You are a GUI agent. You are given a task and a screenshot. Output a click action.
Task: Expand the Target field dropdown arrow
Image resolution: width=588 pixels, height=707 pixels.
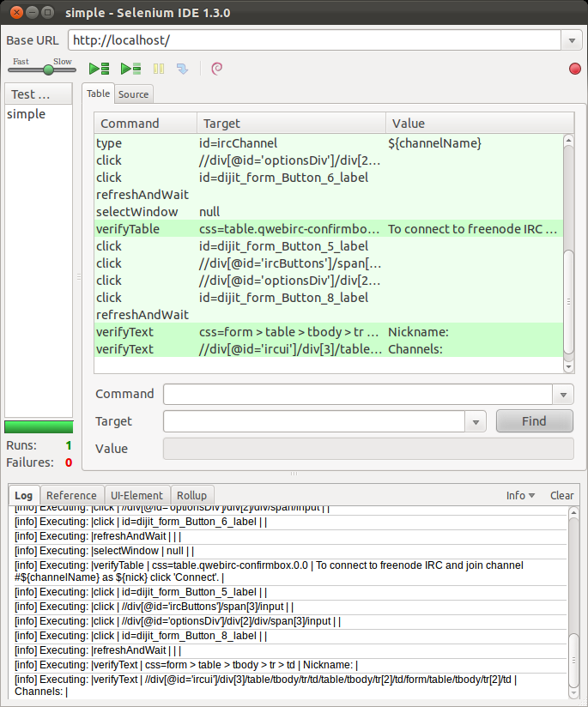click(x=476, y=422)
